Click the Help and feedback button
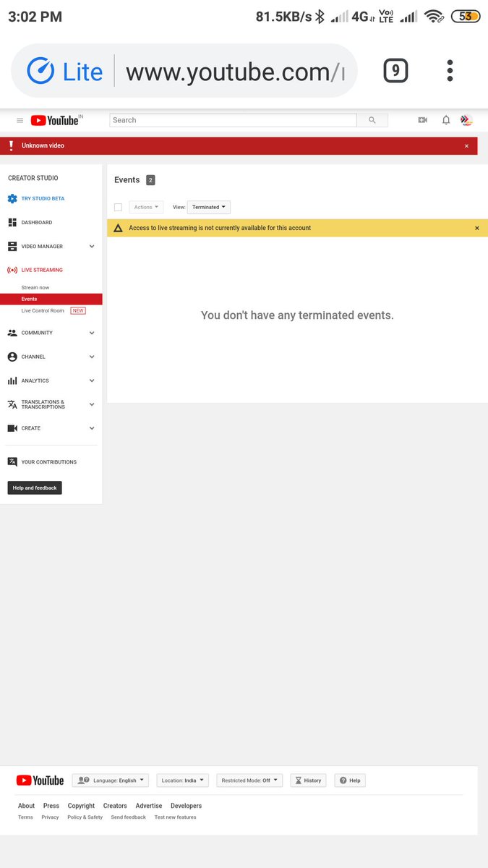 [35, 488]
